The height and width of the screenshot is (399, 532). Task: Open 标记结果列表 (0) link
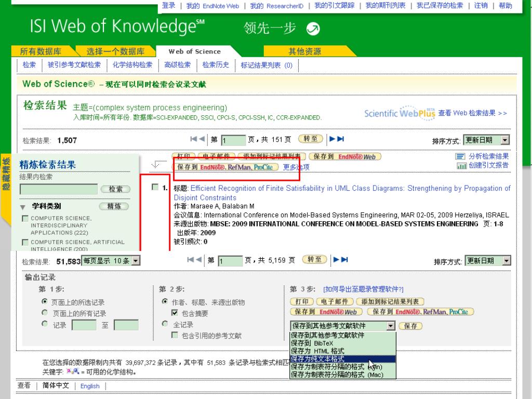[267, 65]
